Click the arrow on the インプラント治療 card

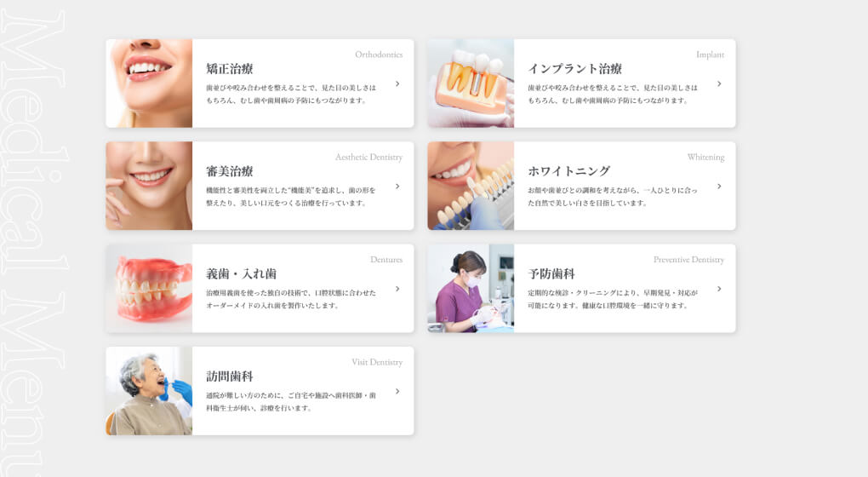[719, 83]
